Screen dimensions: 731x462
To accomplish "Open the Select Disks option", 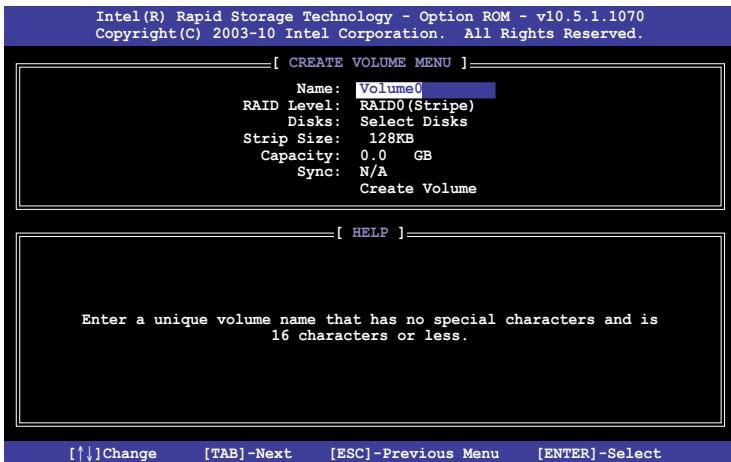I will 413,122.
